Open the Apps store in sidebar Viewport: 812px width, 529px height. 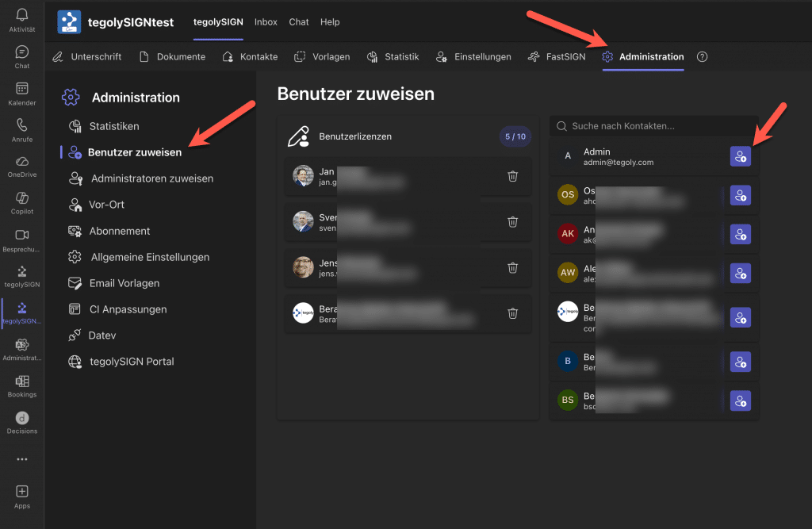[x=22, y=496]
